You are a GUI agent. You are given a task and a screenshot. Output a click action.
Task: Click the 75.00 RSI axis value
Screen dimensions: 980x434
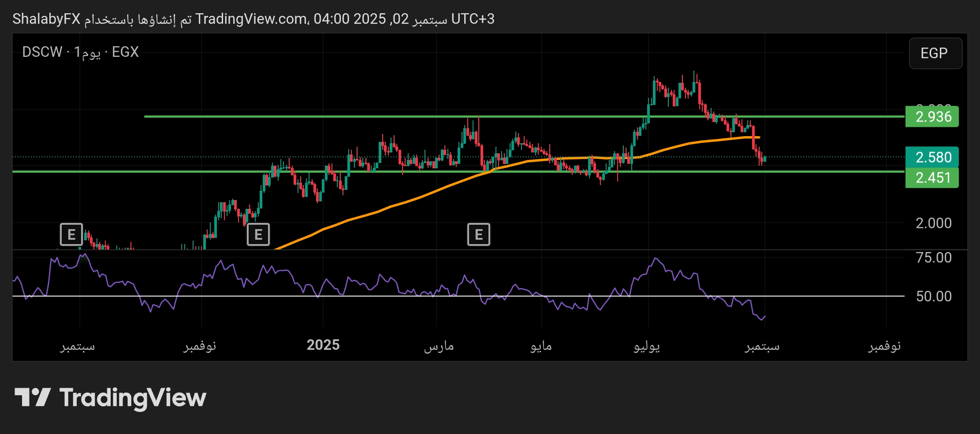pos(933,257)
